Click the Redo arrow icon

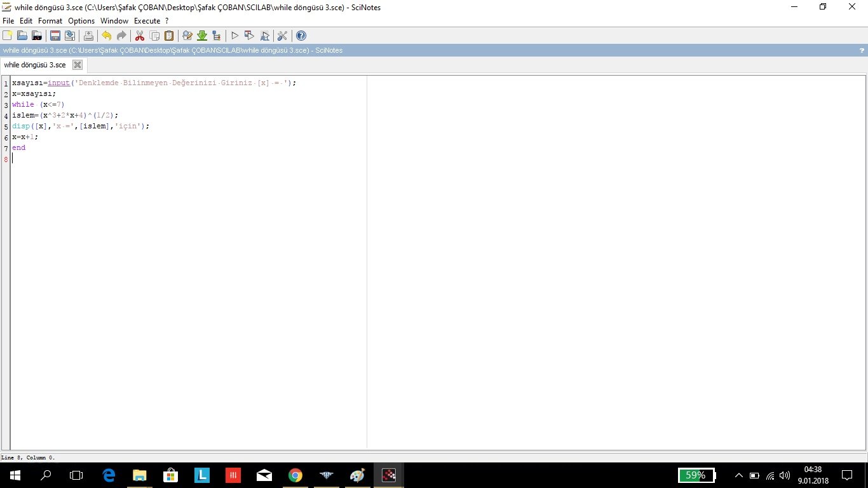[121, 36]
